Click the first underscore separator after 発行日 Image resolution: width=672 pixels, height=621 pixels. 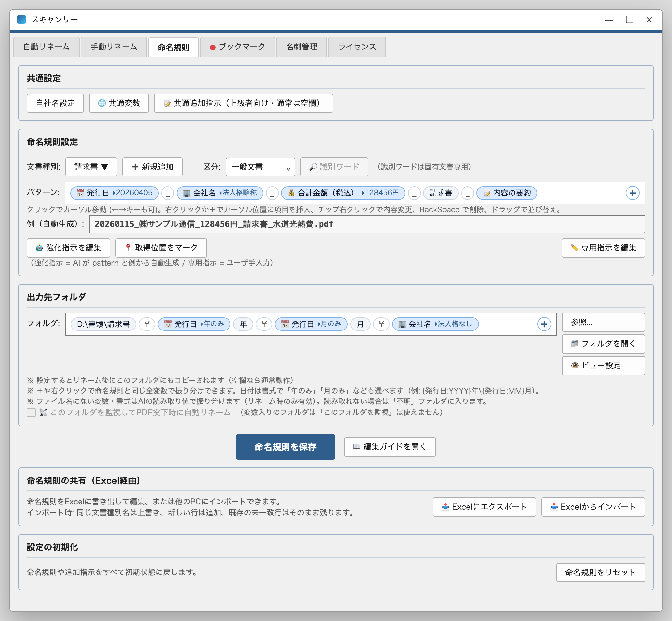pyautogui.click(x=167, y=193)
